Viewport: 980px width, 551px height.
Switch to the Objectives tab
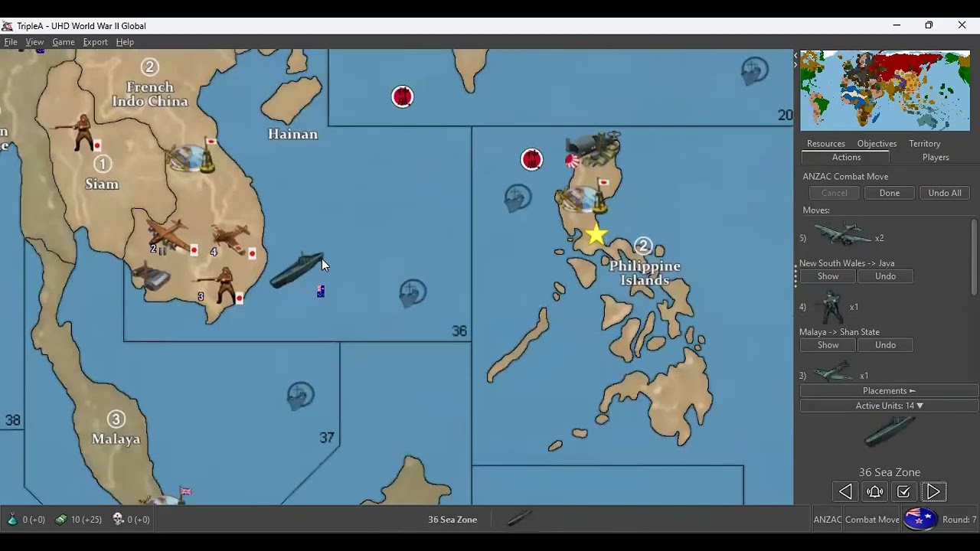[877, 144]
